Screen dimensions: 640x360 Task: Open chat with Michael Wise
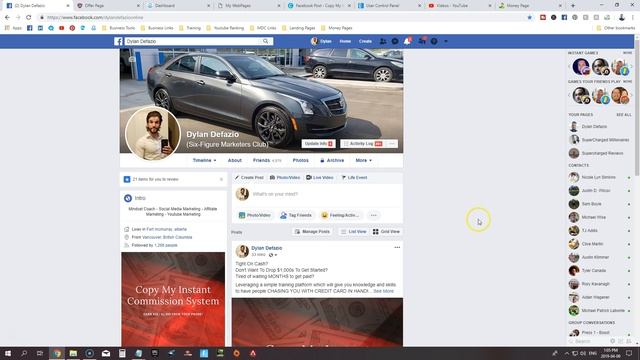click(599, 217)
